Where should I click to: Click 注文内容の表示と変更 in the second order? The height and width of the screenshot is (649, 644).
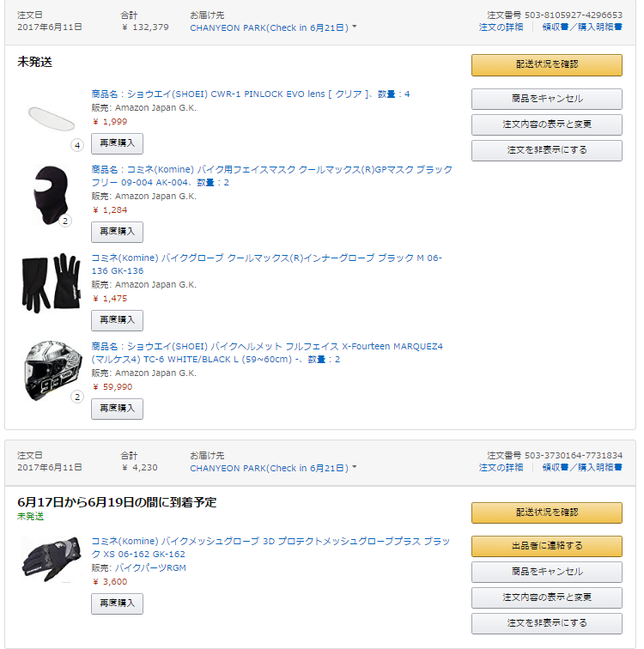coord(546,597)
